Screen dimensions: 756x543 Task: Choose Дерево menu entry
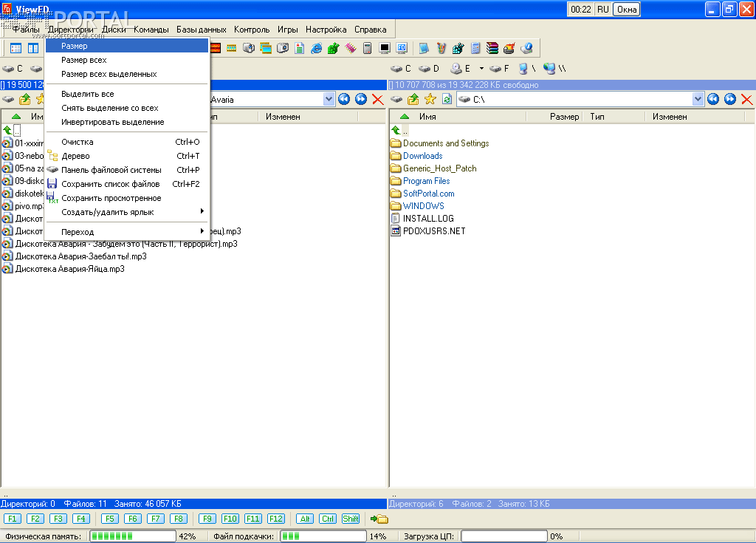pyautogui.click(x=127, y=155)
